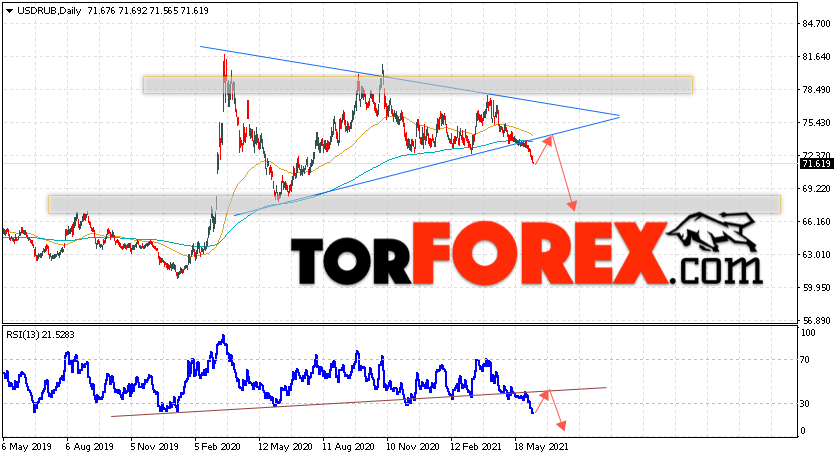The height and width of the screenshot is (458, 838).
Task: Click the 75.430 price axis label
Action: pyautogui.click(x=816, y=123)
